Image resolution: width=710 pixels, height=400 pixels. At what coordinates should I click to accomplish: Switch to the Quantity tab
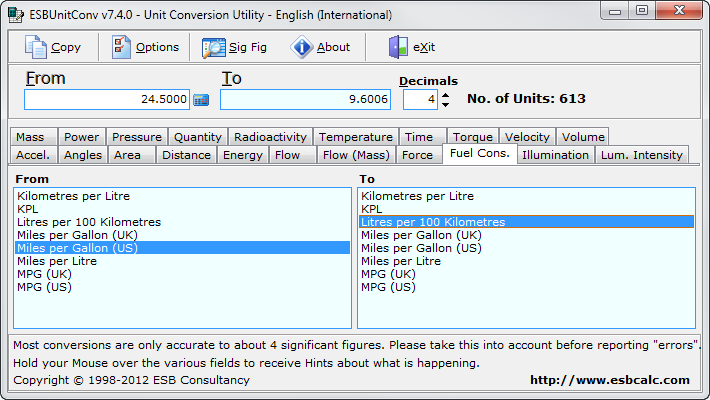point(198,137)
